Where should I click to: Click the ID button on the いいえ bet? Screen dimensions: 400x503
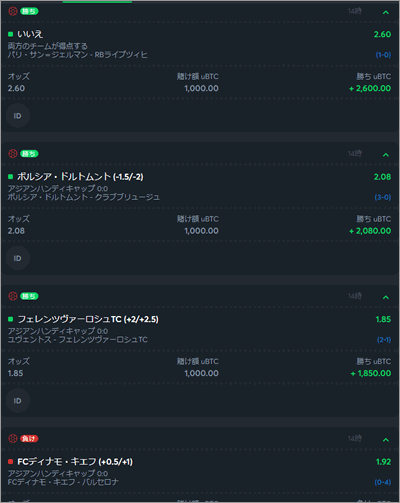18,116
